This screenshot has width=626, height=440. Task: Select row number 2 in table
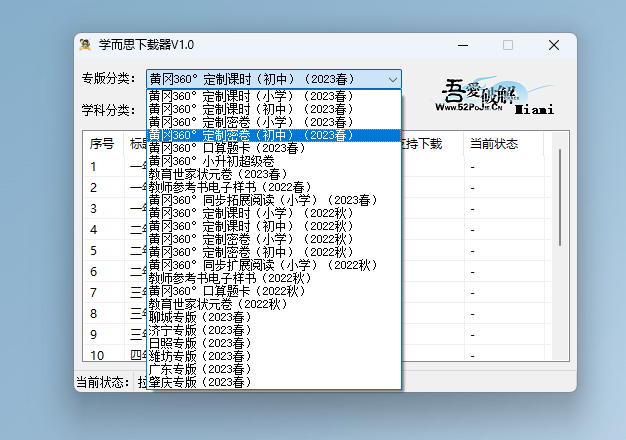pyautogui.click(x=93, y=188)
